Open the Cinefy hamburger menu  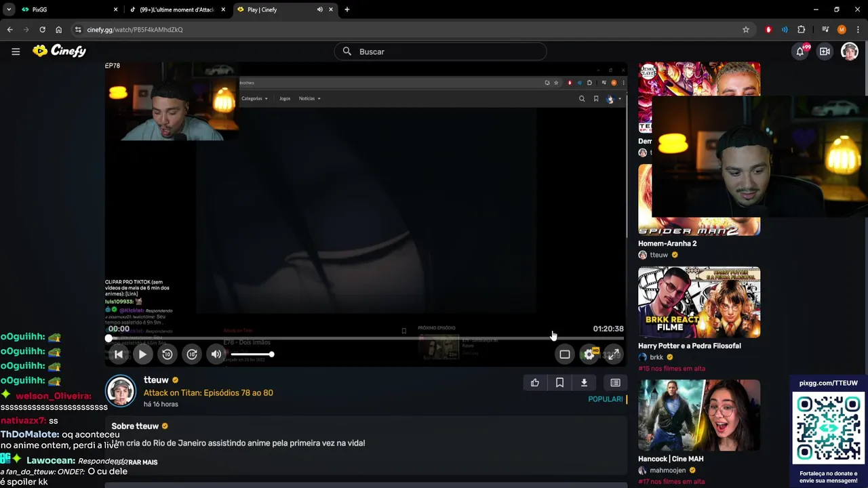coord(16,52)
